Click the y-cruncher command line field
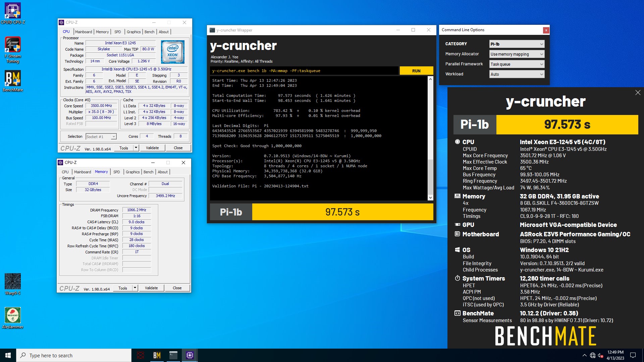The image size is (644, 362). [304, 71]
